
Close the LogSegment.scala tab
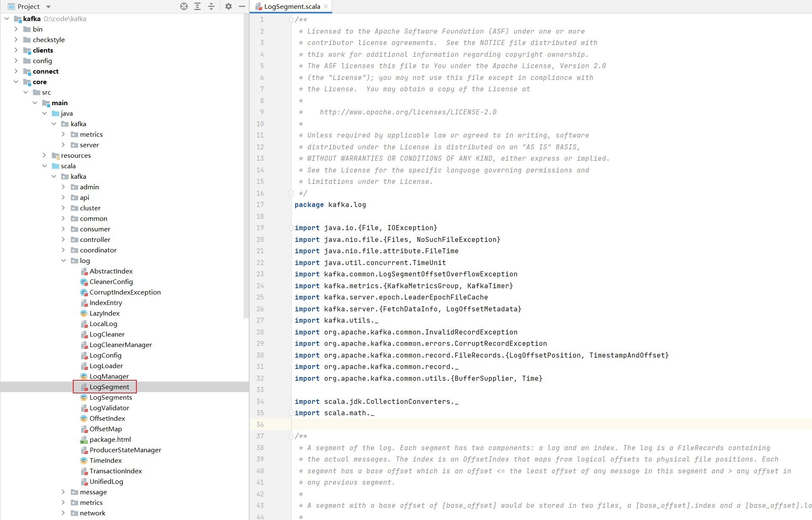[326, 6]
